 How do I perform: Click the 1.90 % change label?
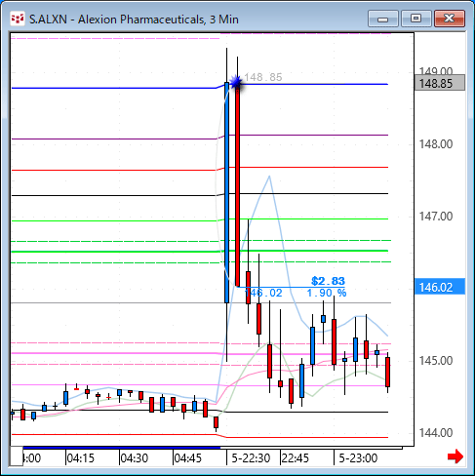pos(327,293)
